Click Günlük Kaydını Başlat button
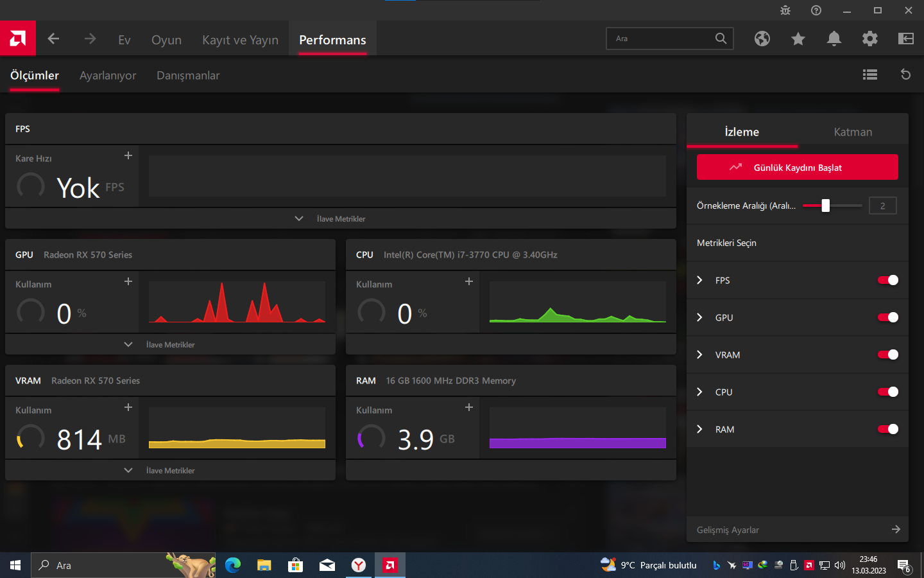Screen dimensions: 924x578 798,167
